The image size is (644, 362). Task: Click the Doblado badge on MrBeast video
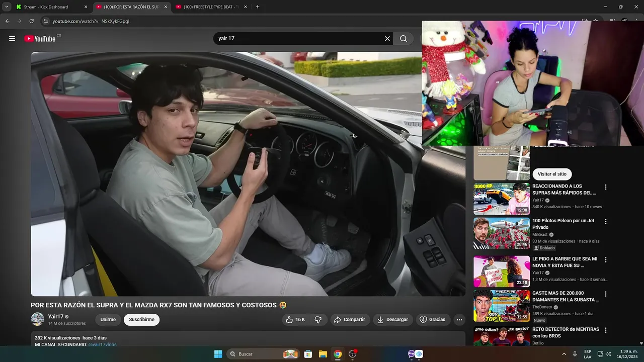(x=544, y=248)
